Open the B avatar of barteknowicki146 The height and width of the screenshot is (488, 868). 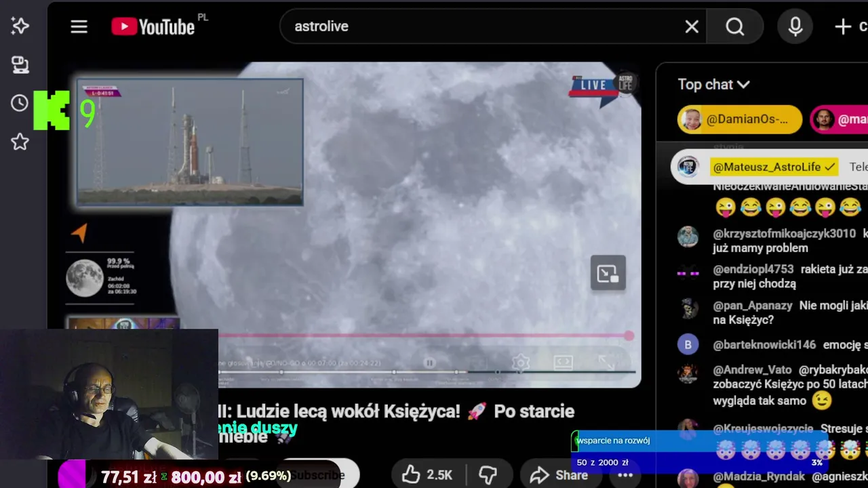pyautogui.click(x=688, y=344)
